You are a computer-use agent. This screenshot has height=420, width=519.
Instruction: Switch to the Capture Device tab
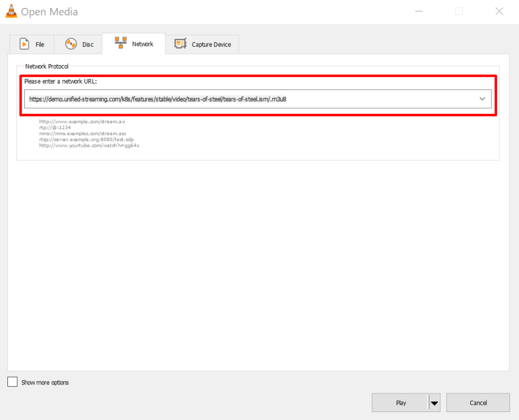click(x=202, y=44)
